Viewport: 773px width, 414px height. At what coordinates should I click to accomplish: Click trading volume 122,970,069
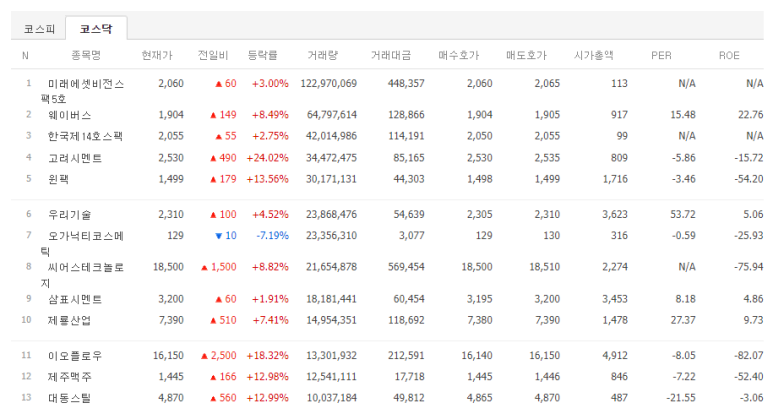(329, 83)
